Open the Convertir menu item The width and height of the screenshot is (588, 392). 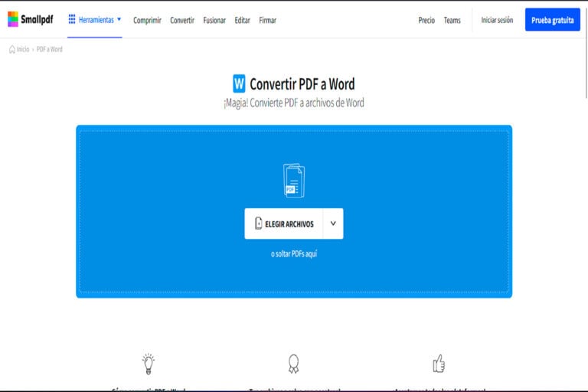182,20
